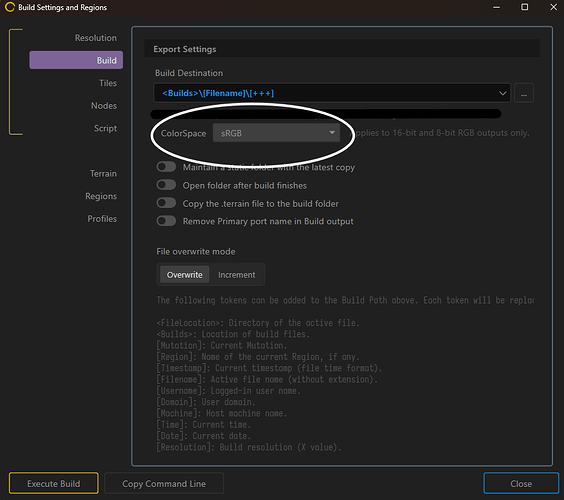
Task: Select Increment file mode
Action: tap(237, 274)
